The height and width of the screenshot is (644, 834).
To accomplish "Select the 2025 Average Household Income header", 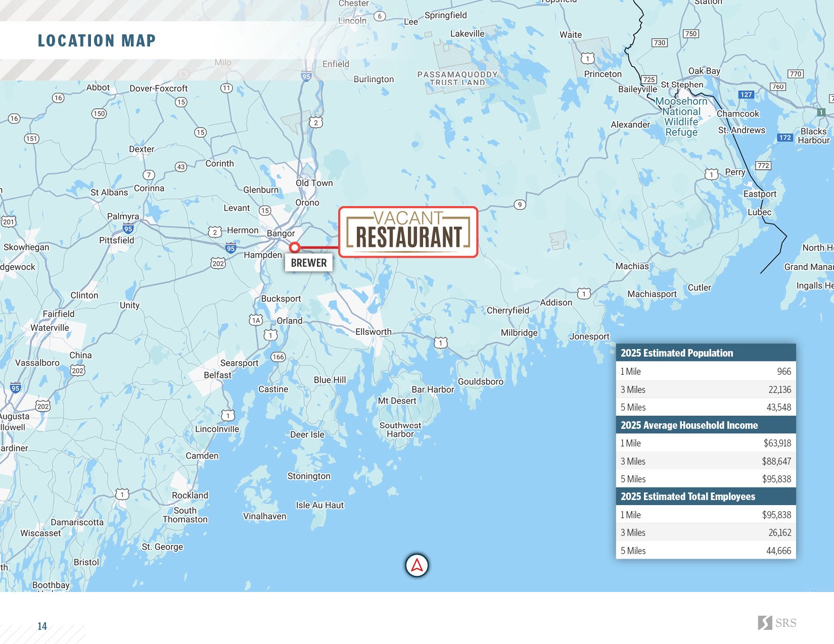I will click(x=706, y=425).
